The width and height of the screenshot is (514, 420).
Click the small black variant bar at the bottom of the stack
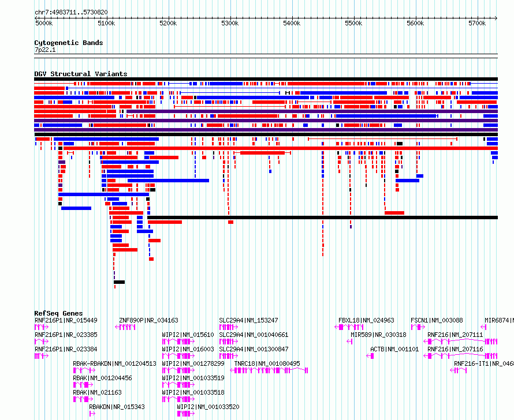coord(120,282)
